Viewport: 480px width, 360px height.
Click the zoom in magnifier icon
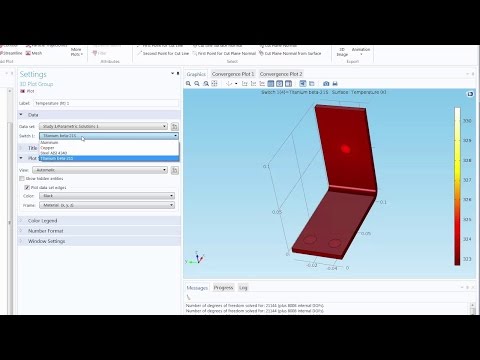[188, 84]
